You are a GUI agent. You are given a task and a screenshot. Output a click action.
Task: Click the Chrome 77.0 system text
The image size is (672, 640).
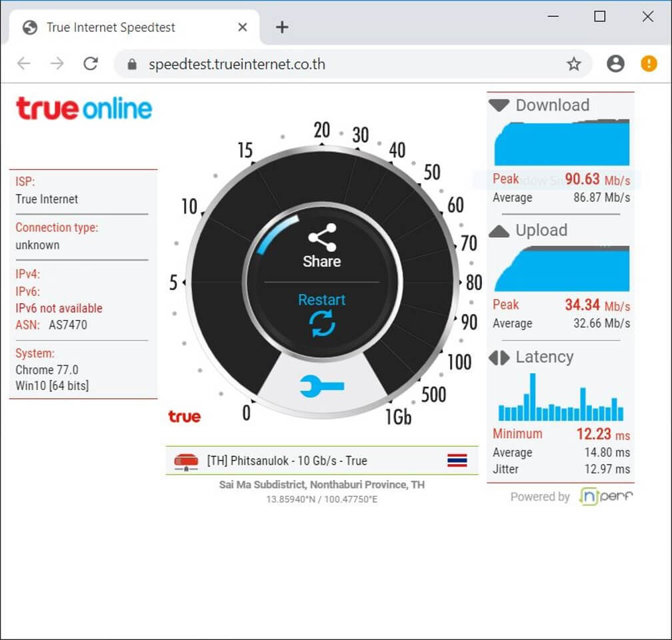click(47, 369)
